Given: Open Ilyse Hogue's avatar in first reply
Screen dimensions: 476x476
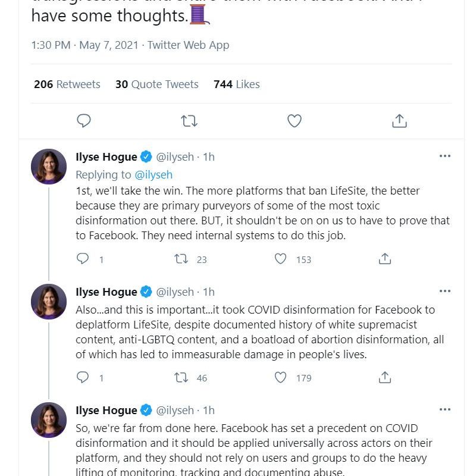Looking at the screenshot, I should pyautogui.click(x=49, y=167).
